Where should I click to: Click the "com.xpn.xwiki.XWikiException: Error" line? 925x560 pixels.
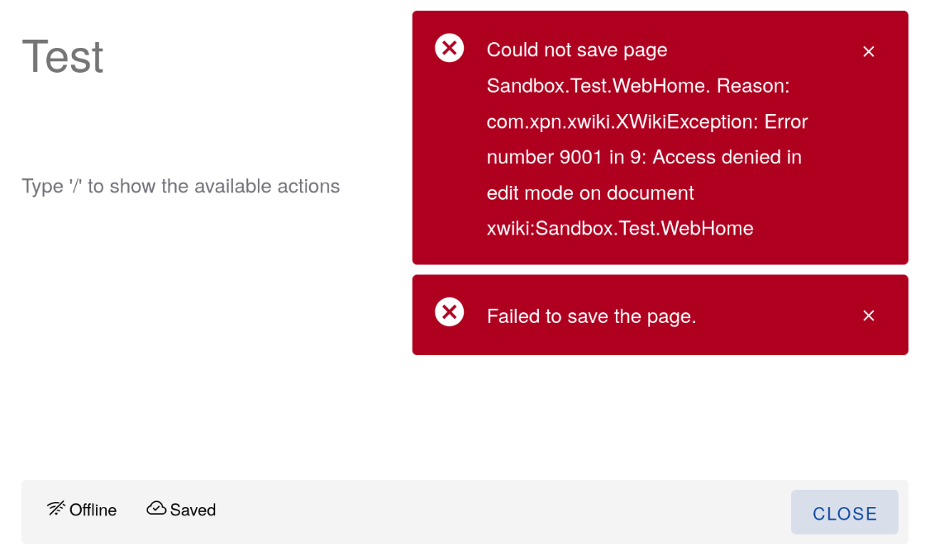click(x=646, y=122)
